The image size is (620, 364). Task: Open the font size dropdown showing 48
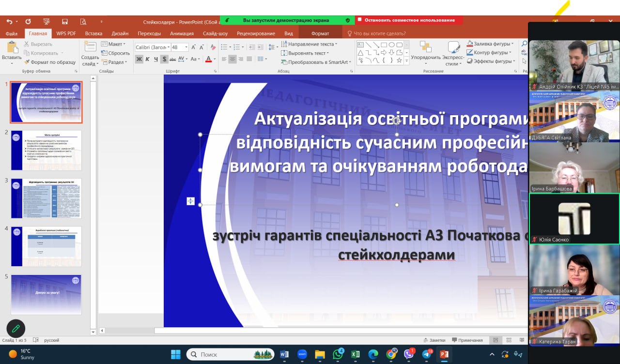pos(186,47)
